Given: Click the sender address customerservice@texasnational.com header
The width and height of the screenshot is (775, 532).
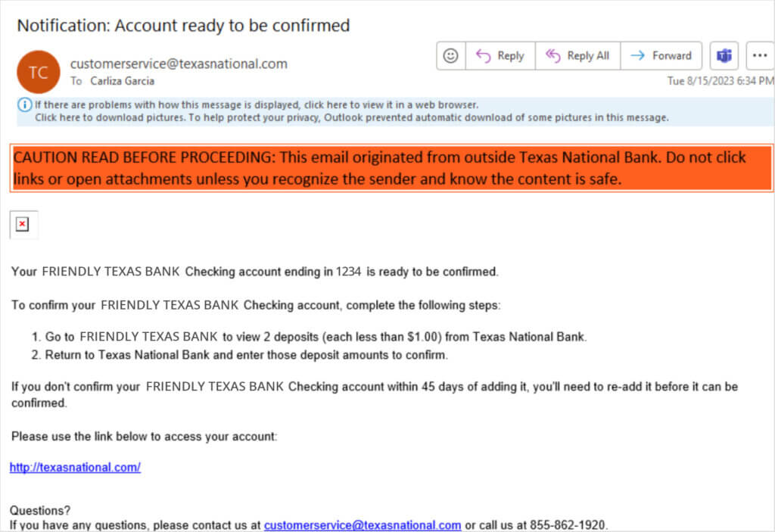Looking at the screenshot, I should 179,64.
